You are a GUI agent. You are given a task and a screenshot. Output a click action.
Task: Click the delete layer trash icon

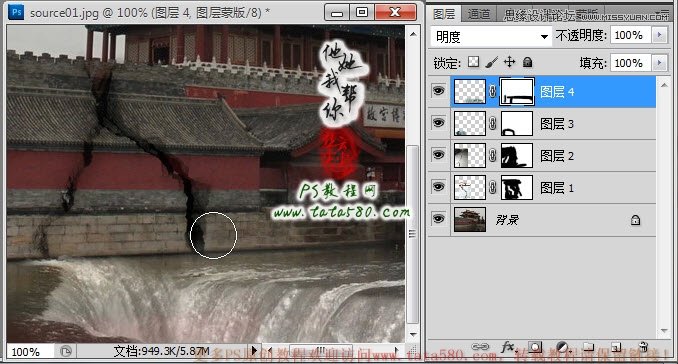point(643,347)
